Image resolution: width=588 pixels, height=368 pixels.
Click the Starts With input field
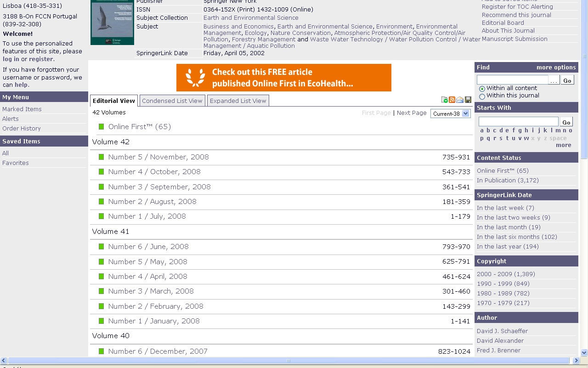[x=519, y=121]
